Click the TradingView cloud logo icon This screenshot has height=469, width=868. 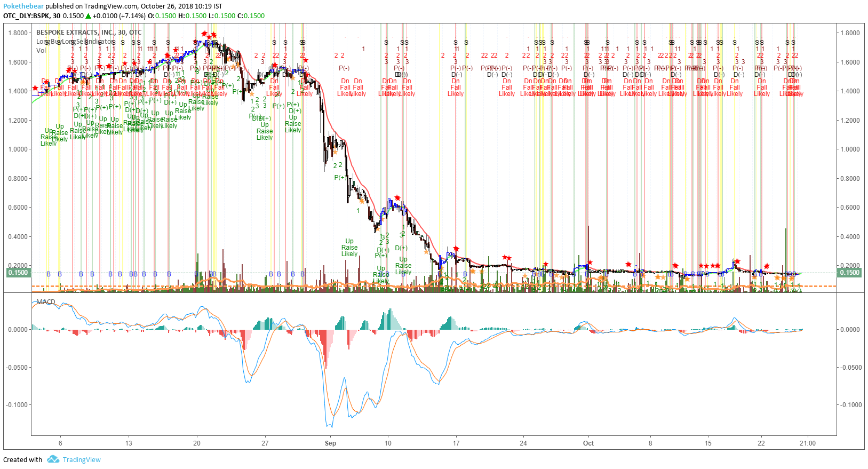(x=53, y=459)
